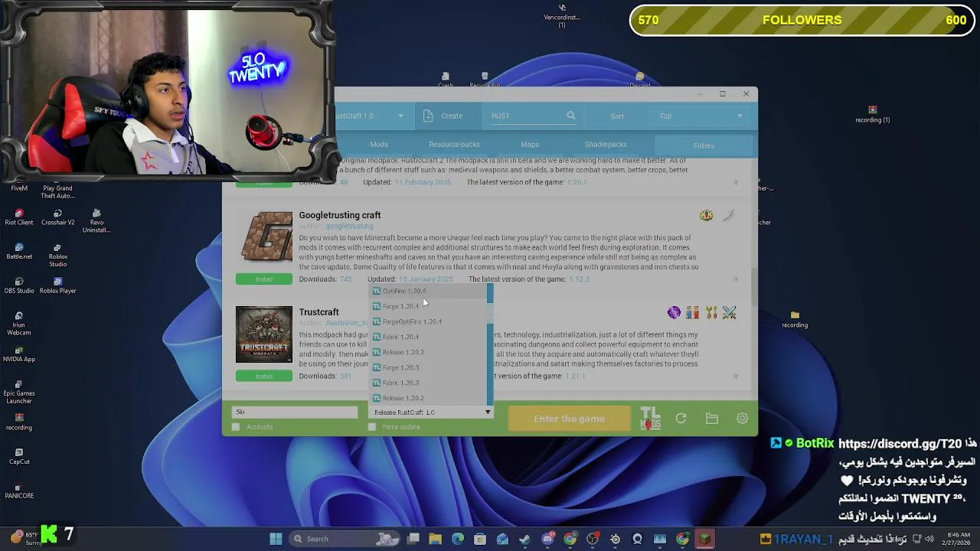Select ForgeOptiFine 1.20.4 from version list
980x551 pixels.
429,321
